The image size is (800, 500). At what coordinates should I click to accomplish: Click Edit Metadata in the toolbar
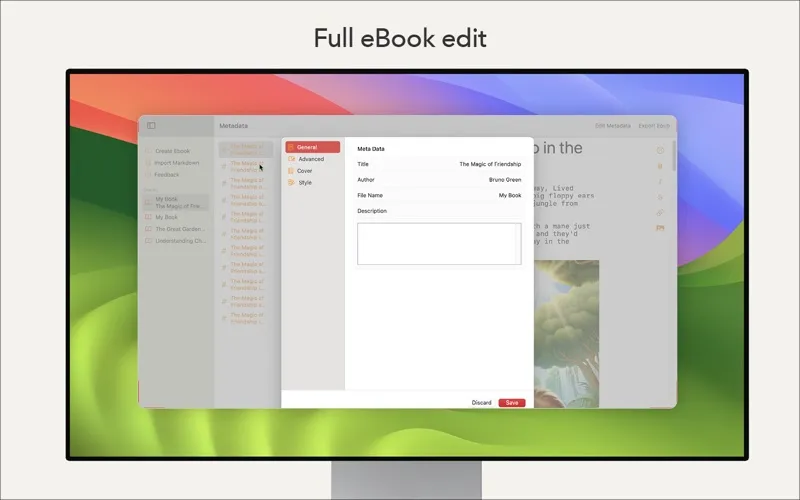click(x=612, y=126)
